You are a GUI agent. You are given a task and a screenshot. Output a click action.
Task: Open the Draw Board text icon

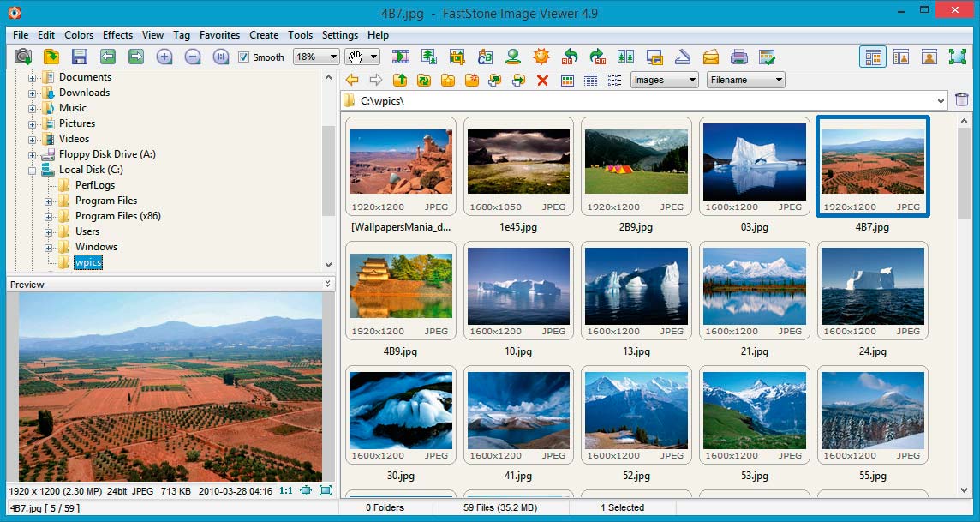pos(485,57)
